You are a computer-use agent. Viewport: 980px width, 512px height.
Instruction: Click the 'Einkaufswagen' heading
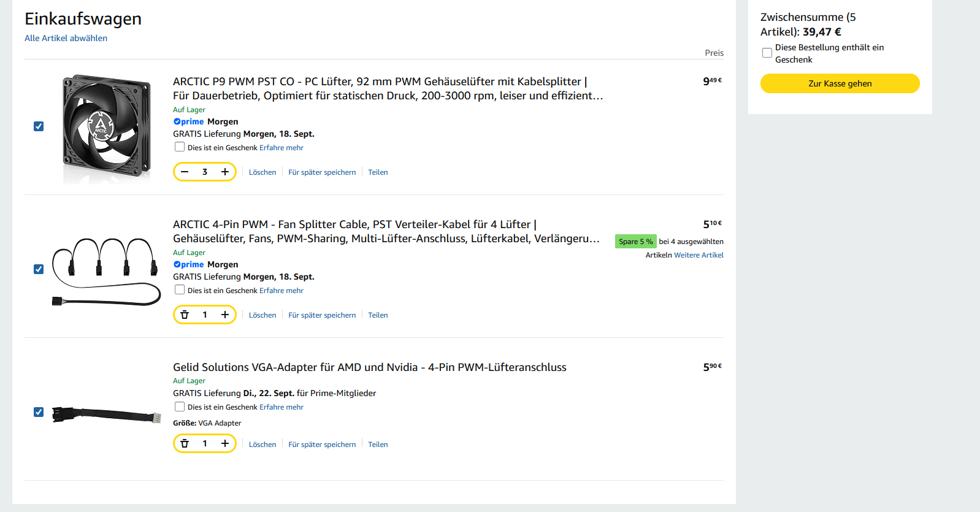pos(83,18)
